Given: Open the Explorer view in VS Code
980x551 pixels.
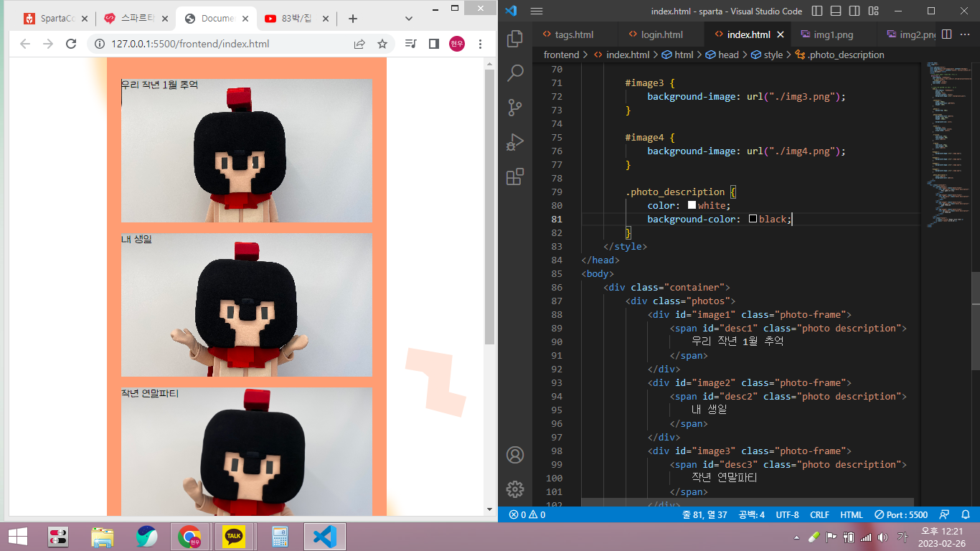Looking at the screenshot, I should (x=515, y=39).
